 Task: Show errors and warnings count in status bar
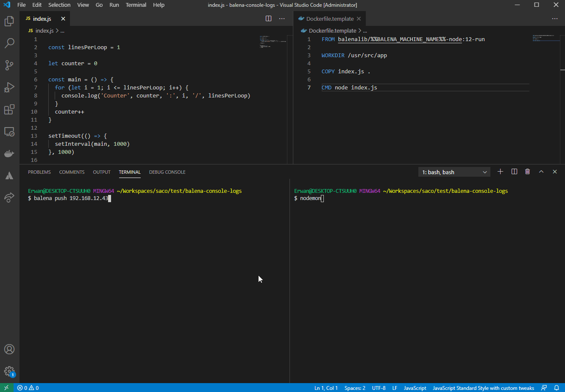click(28, 388)
